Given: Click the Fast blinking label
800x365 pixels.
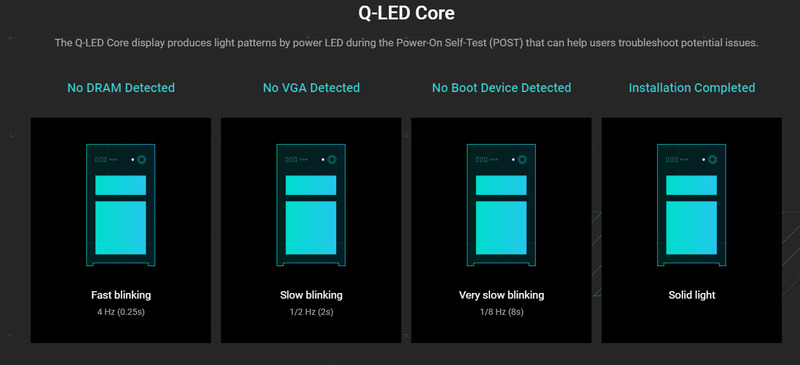Looking at the screenshot, I should 121,295.
